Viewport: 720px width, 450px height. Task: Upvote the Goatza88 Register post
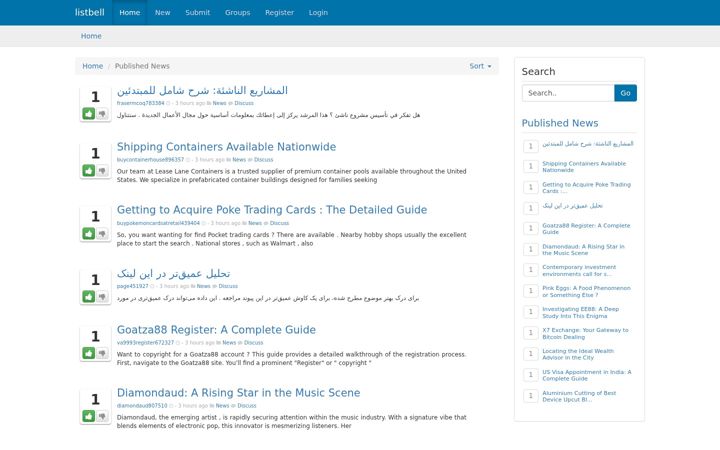pos(89,353)
